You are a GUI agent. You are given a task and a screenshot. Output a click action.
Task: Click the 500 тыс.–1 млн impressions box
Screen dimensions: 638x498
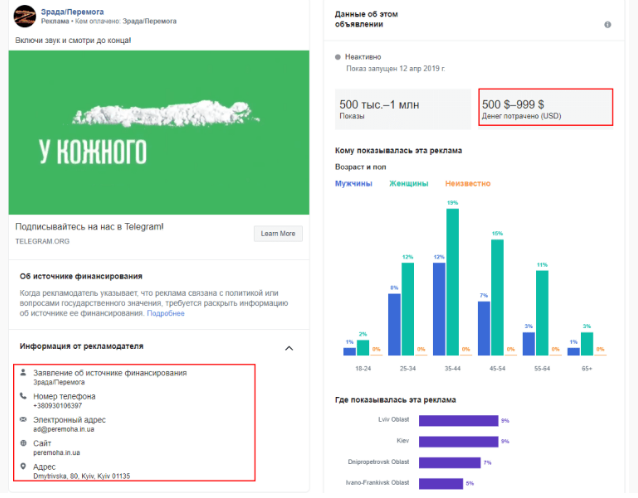pos(402,108)
